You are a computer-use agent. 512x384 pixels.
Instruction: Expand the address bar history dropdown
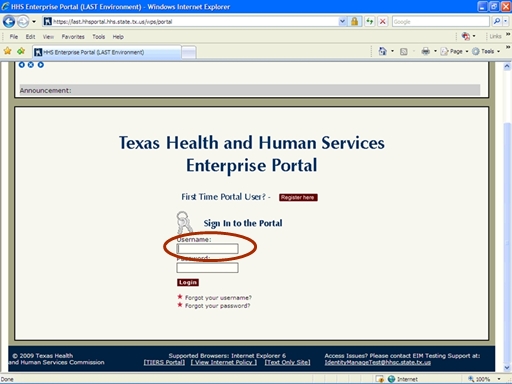point(342,22)
